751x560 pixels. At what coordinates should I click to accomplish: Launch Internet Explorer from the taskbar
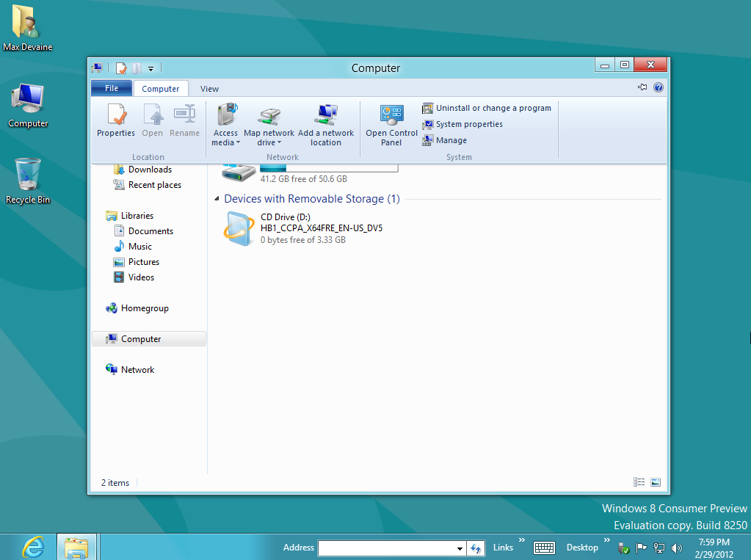click(32, 547)
